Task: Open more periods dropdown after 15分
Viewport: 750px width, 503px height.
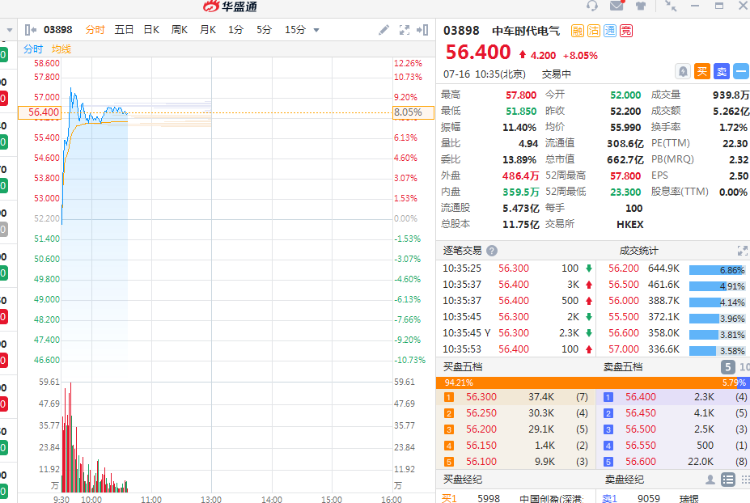Action: point(316,30)
